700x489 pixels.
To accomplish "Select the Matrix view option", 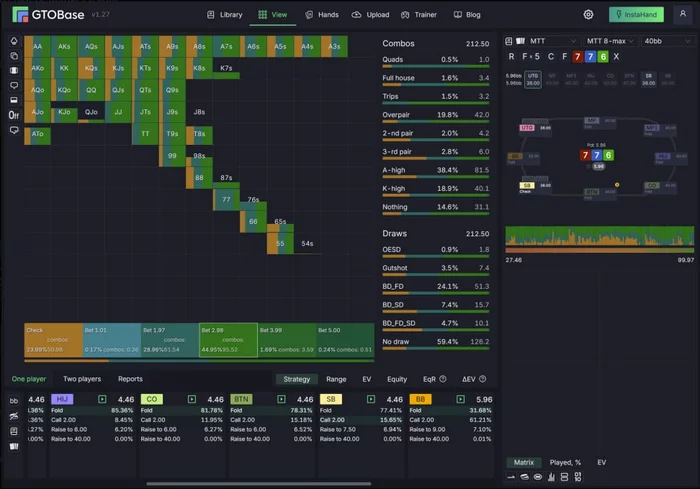I will 524,462.
